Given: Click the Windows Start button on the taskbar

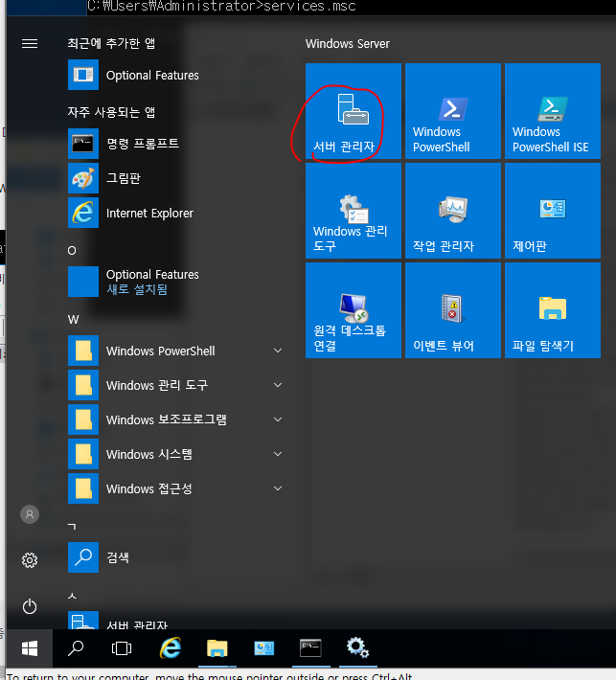Looking at the screenshot, I should coord(30,648).
